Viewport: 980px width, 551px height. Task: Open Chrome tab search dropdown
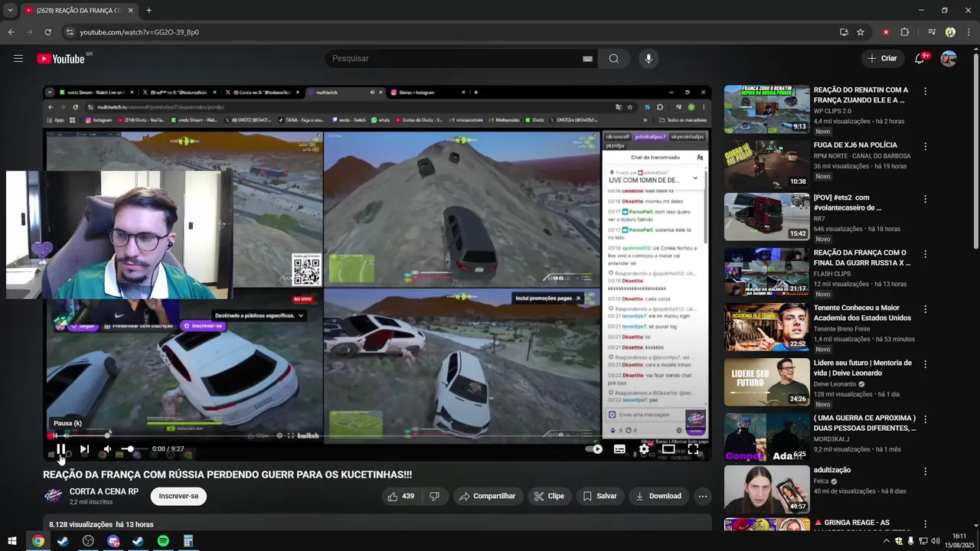(x=10, y=11)
